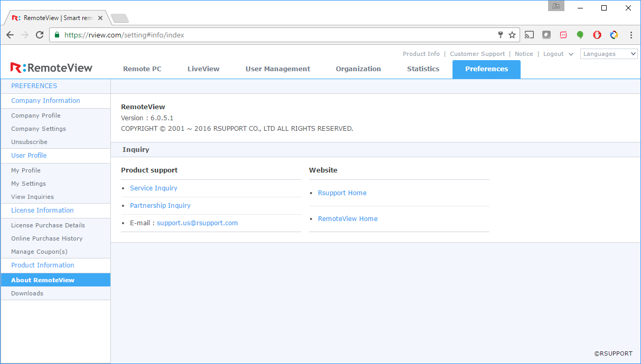
Task: Expand the Logout arrow menu
Action: pyautogui.click(x=571, y=54)
